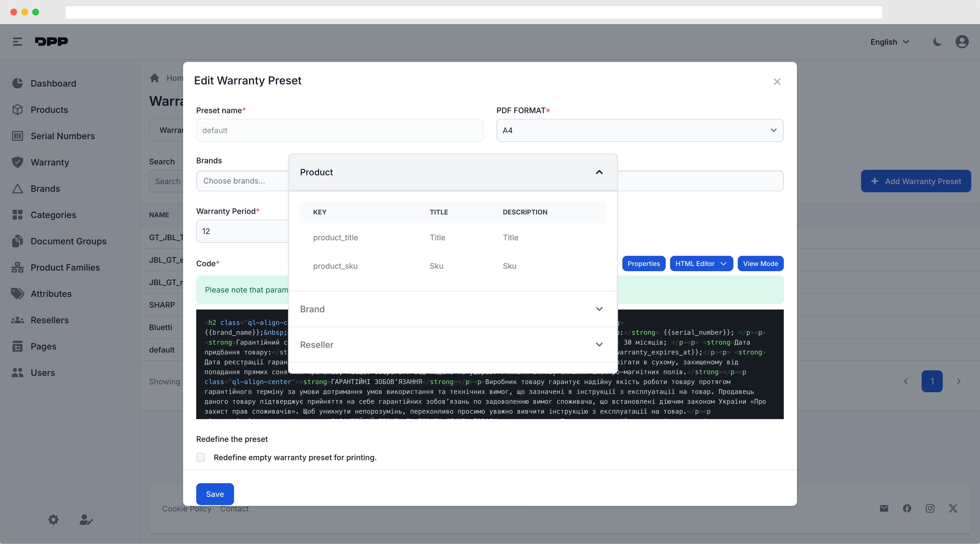Click the Dashboard pie chart icon
The height and width of the screenshot is (544, 980).
coord(18,83)
